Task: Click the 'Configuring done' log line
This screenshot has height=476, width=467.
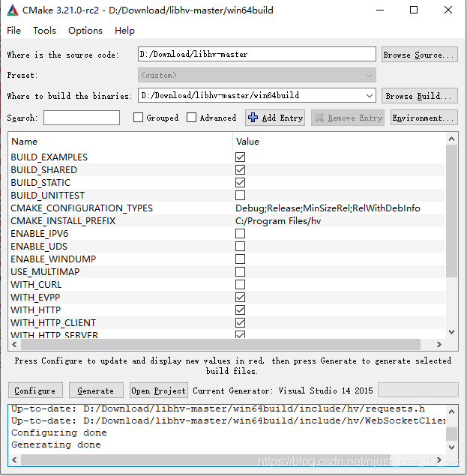Action: 59,433
